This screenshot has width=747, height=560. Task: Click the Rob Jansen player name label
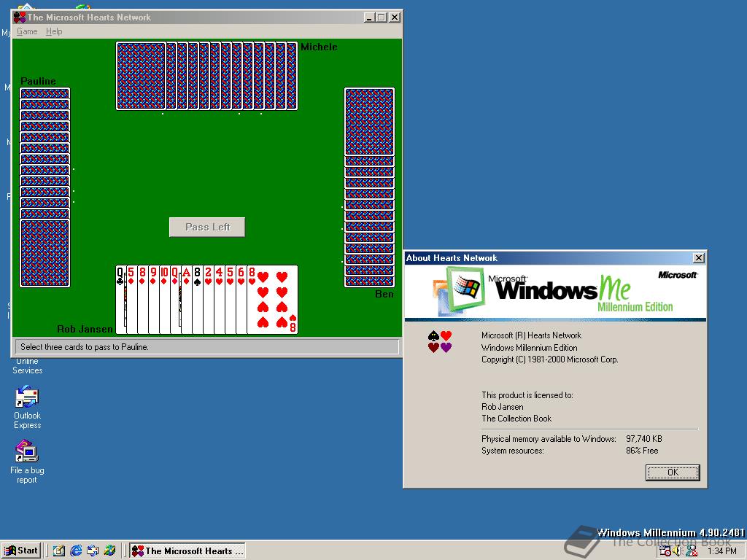coord(85,329)
